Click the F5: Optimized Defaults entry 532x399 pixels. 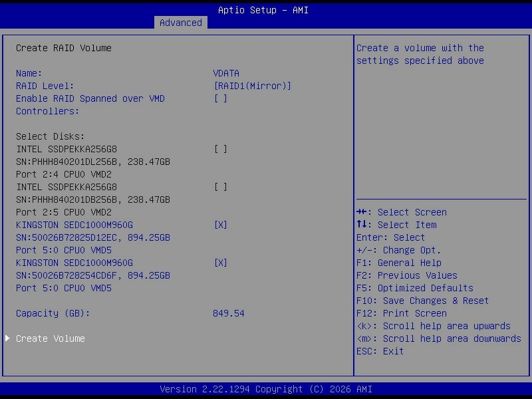pos(414,288)
